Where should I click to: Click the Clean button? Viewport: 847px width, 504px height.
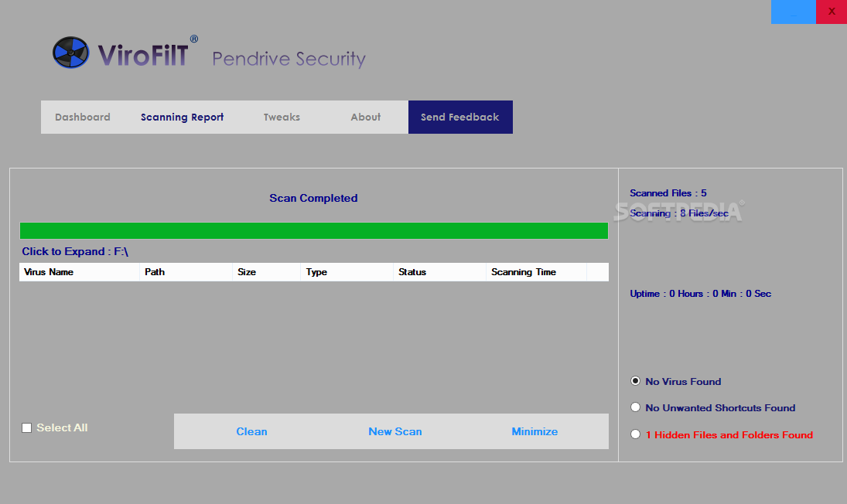coord(251,431)
